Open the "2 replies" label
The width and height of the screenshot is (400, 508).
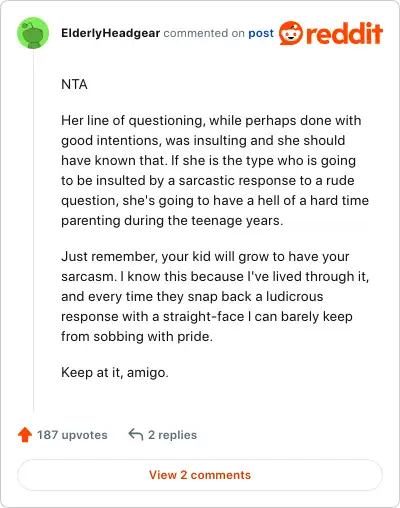[172, 435]
